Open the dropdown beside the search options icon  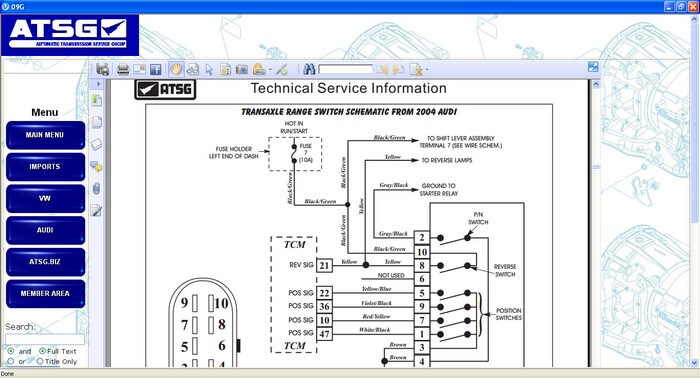(x=427, y=70)
